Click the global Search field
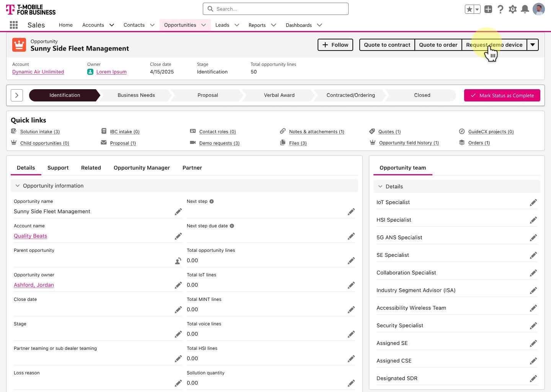 275,9
